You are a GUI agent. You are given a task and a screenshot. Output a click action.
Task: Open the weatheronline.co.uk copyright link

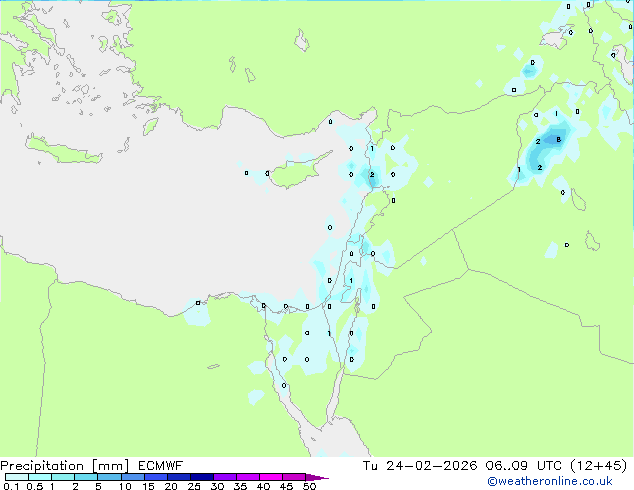[550, 481]
